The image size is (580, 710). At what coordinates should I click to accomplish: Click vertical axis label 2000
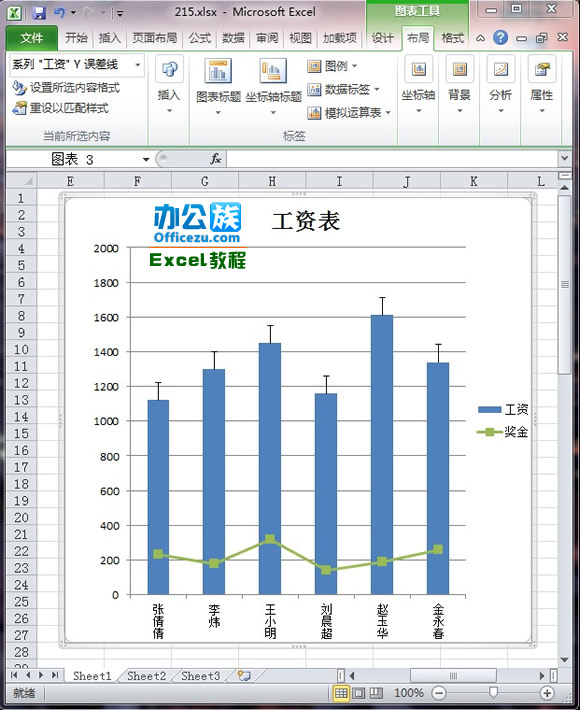coord(106,248)
